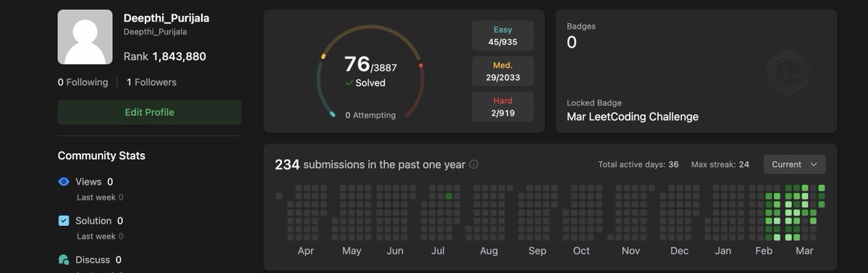Click the submissions info circle icon
The image size is (868, 273).
(474, 165)
